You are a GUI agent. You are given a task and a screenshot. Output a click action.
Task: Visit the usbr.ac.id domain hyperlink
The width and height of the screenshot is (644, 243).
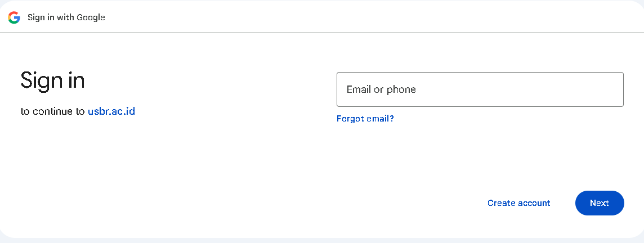pos(111,111)
